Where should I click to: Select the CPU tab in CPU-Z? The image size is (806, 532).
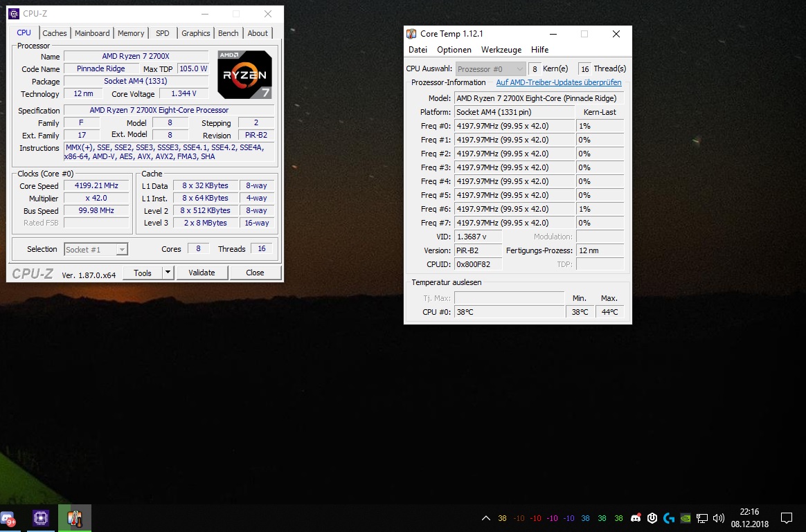point(24,33)
